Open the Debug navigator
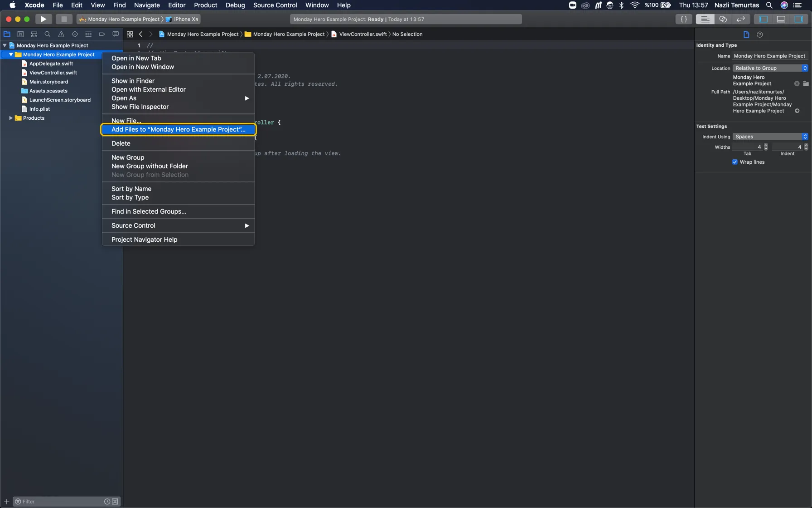Image resolution: width=812 pixels, height=508 pixels. 88,34
